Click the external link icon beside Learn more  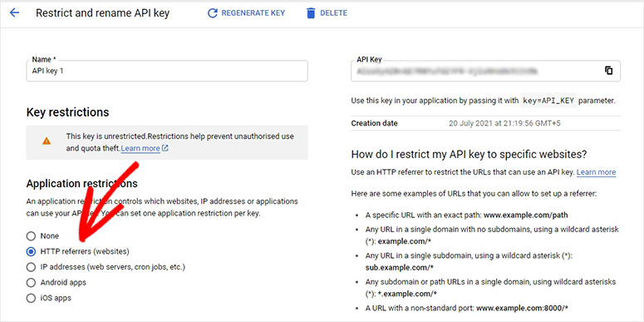165,148
